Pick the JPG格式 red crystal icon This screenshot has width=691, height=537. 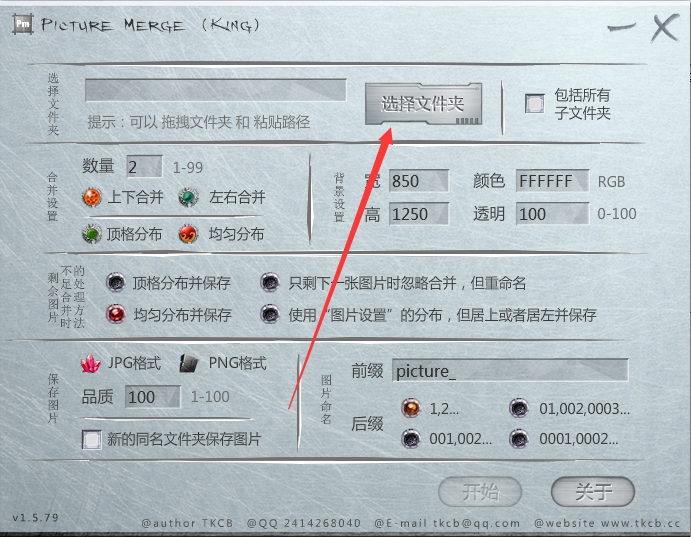91,363
